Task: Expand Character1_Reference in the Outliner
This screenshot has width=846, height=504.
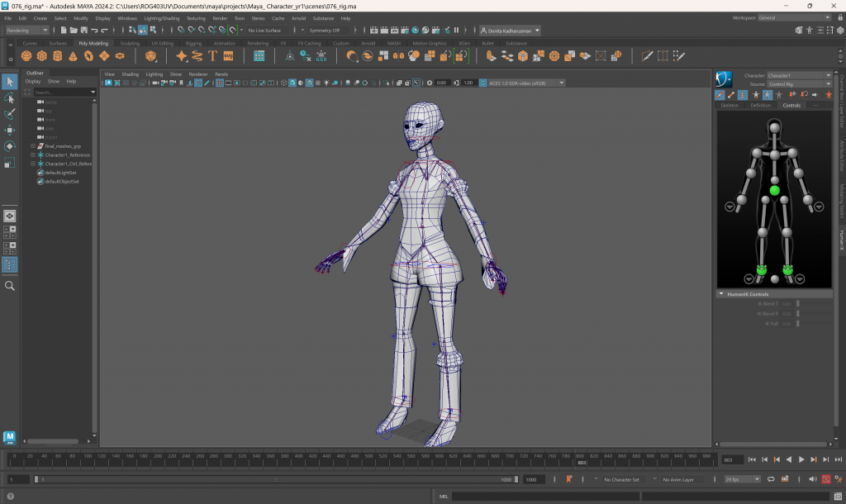Action: coord(33,155)
